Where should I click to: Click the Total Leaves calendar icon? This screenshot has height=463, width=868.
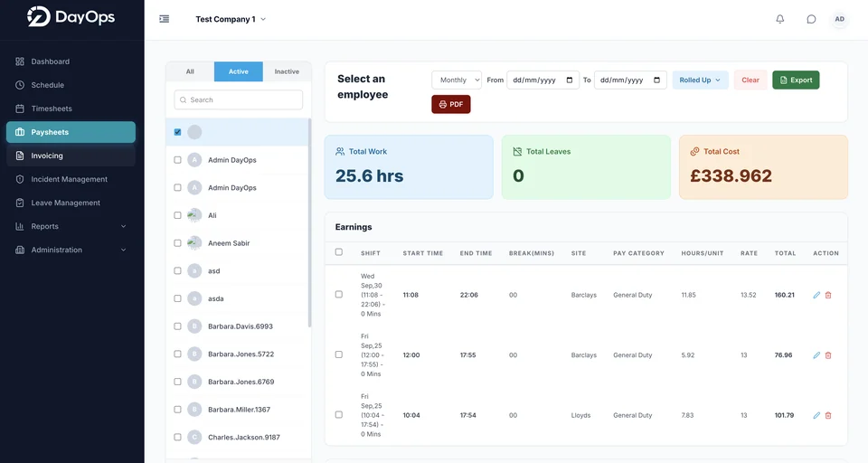click(x=517, y=151)
